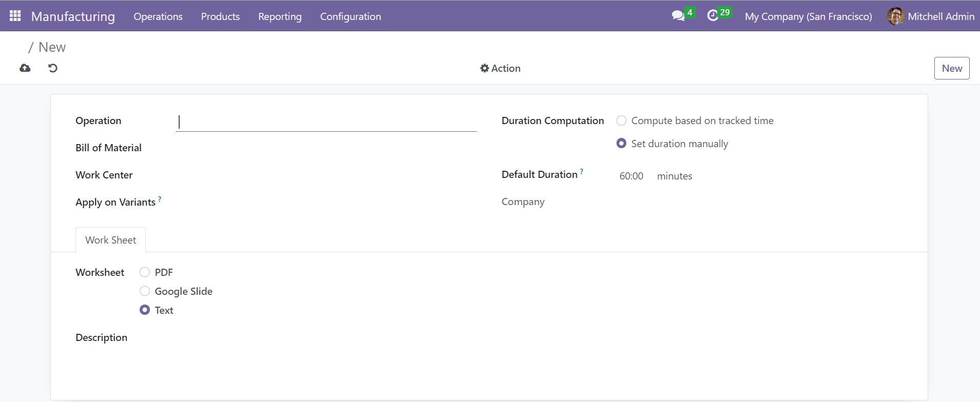Choose Google Slide worksheet type
980x402 pixels.
(145, 291)
